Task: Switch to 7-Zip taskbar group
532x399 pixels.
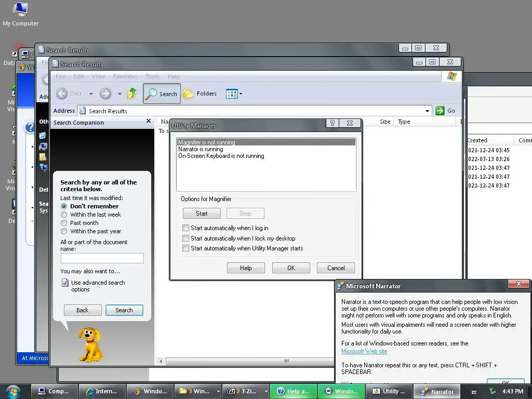Action: pos(242,391)
